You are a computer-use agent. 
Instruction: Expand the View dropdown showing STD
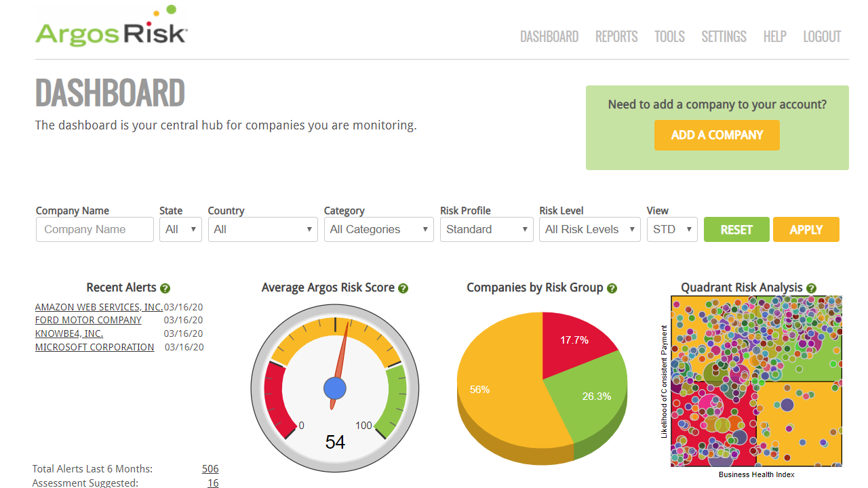click(672, 229)
